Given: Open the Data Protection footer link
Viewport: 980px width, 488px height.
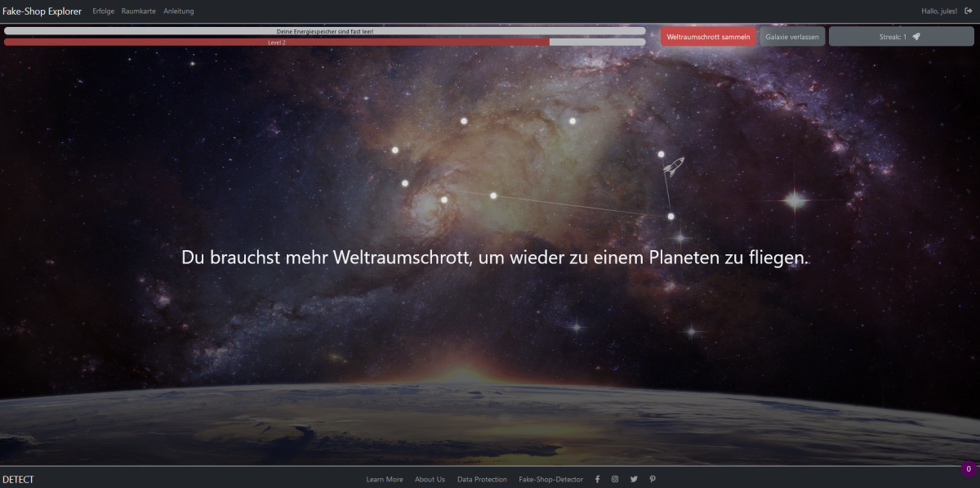Looking at the screenshot, I should coord(482,479).
